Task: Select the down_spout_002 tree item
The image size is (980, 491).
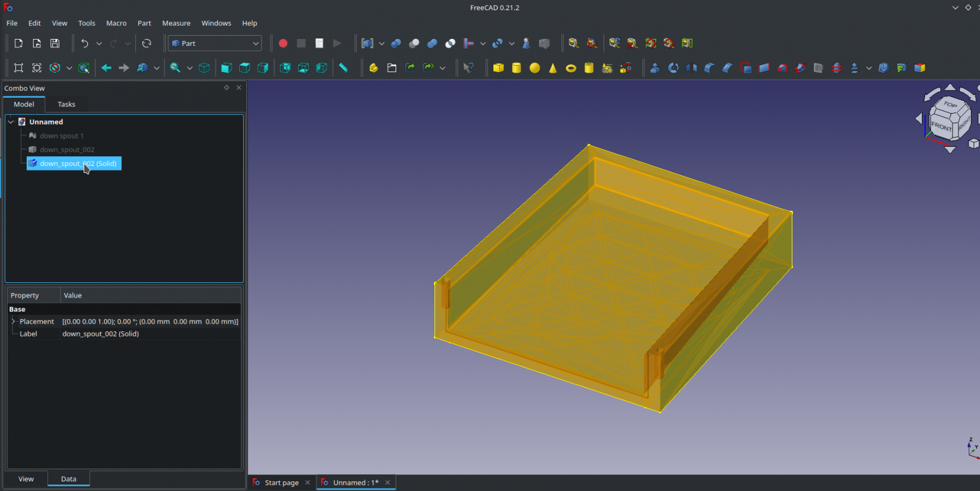Action: (66, 149)
